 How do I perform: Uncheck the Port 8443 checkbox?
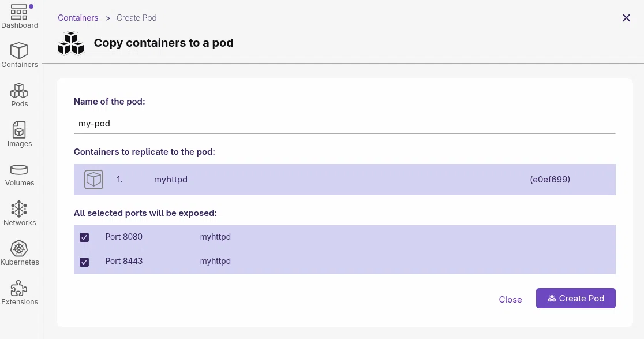(x=84, y=262)
